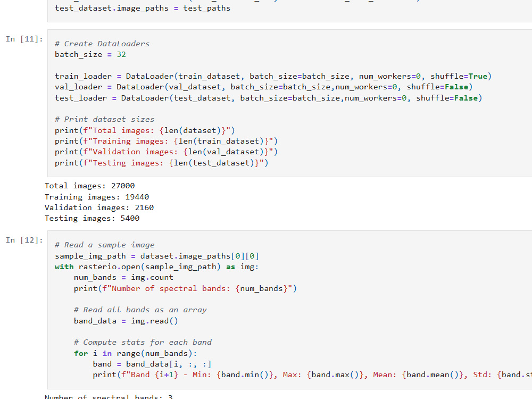This screenshot has width=532, height=399.
Task: Click the print Testing images code line
Action: [x=162, y=163]
